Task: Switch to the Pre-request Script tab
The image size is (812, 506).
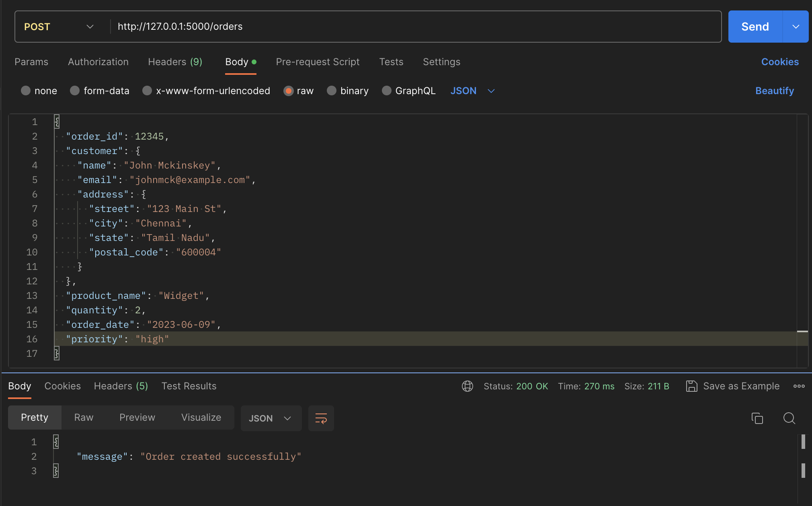Action: point(318,62)
